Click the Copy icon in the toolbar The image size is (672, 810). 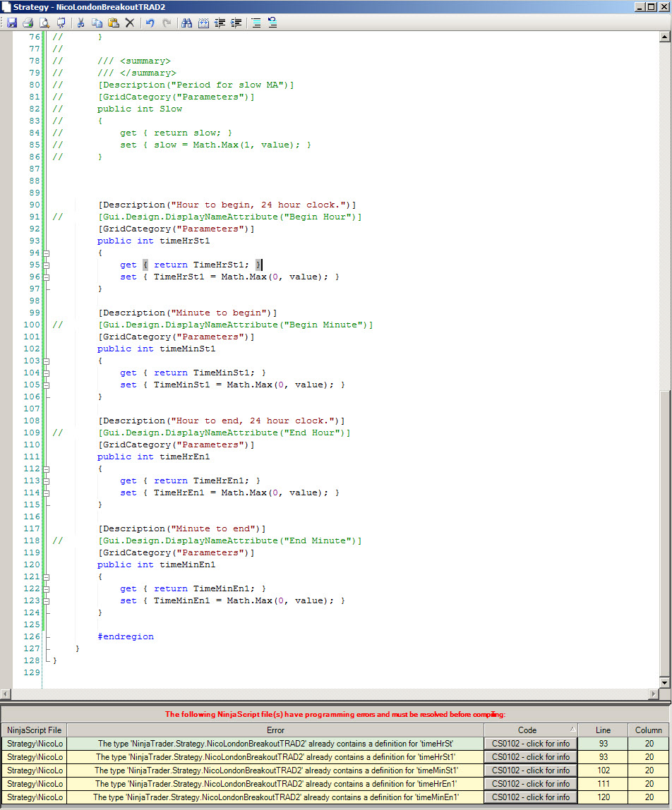pos(97,23)
